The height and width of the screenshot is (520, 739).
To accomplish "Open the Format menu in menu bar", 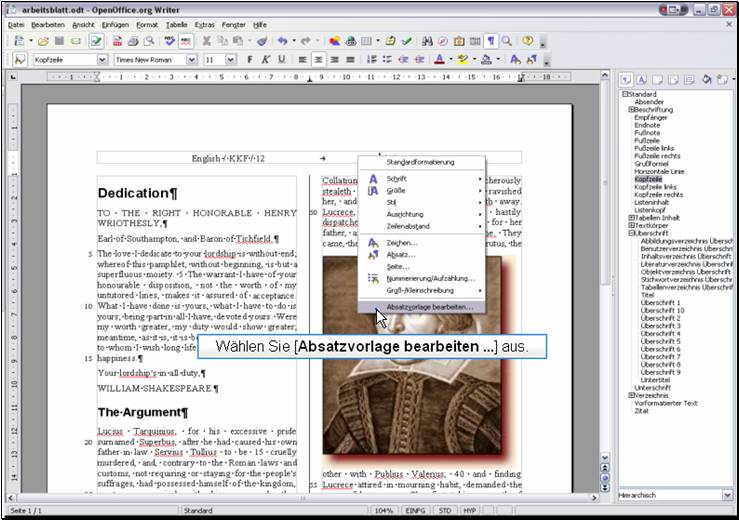I will [x=146, y=24].
